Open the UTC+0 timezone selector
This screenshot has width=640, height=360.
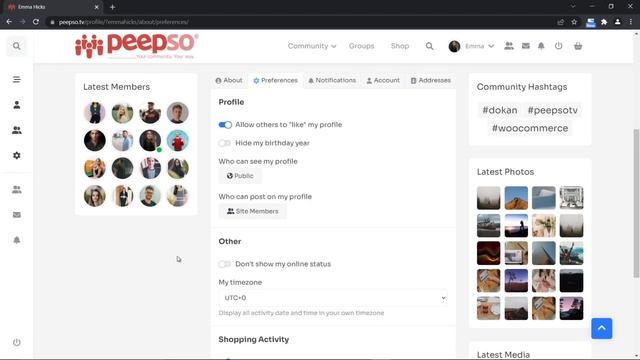333,298
